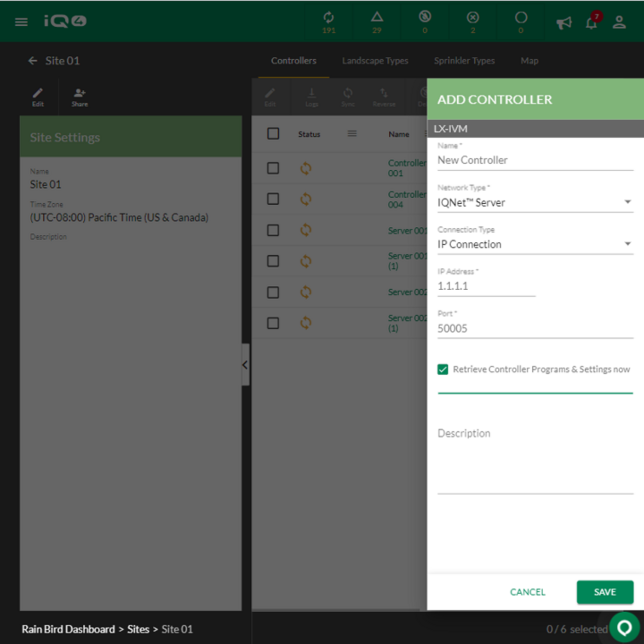Expand the Connection Type dropdown
Viewport: 644px width, 644px height.
535,244
